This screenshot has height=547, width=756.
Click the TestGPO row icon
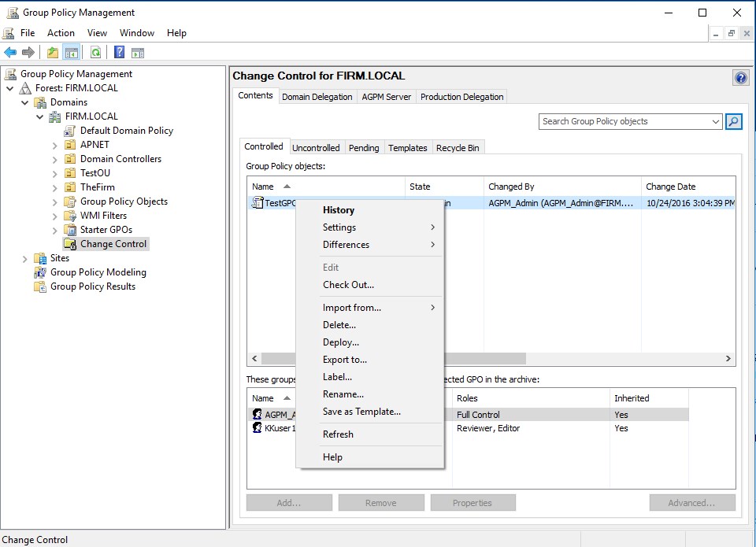click(258, 203)
